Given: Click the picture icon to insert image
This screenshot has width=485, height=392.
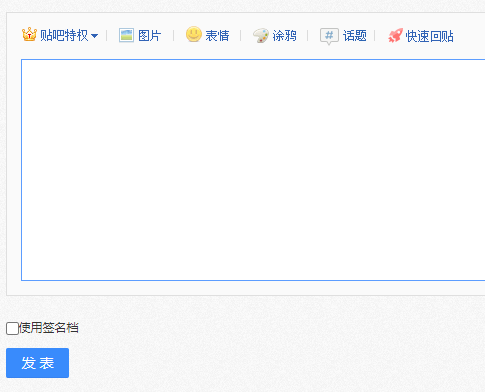Looking at the screenshot, I should pyautogui.click(x=126, y=35).
